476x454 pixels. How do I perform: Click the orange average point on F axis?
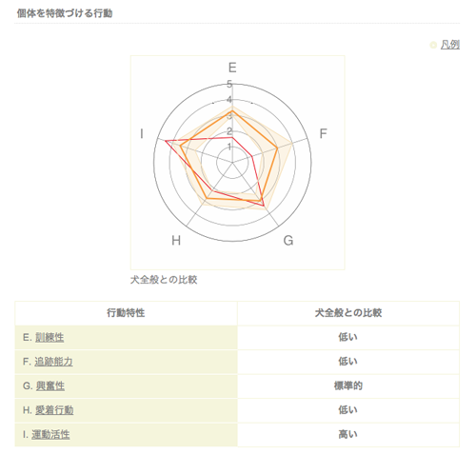tap(277, 148)
